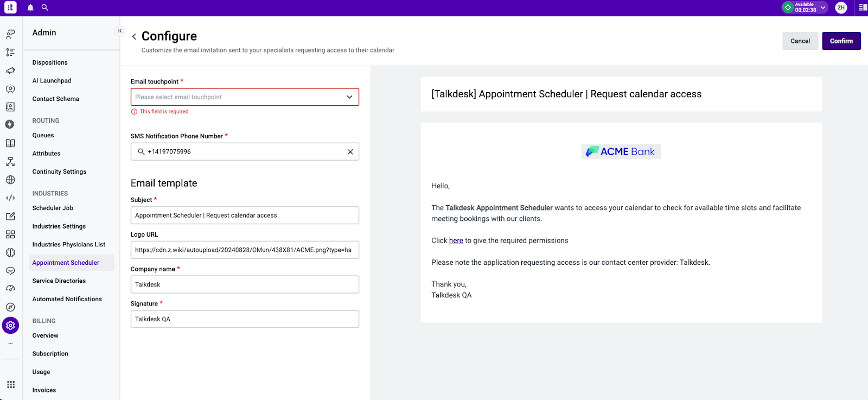Switch to the Appointment Scheduler section
This screenshot has height=400, width=868.
click(x=66, y=262)
